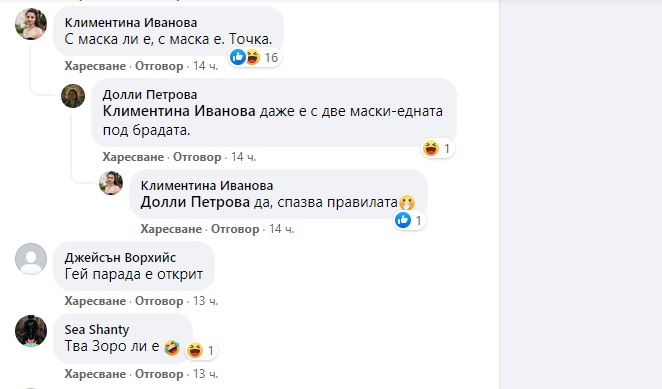Click mentioned name Долли Петрова in nested reply
The width and height of the screenshot is (662, 389).
tap(195, 202)
